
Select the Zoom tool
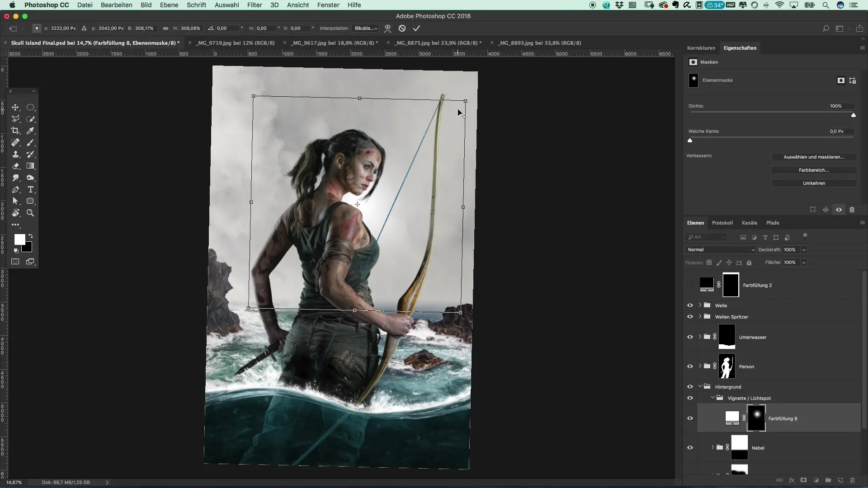coord(30,213)
